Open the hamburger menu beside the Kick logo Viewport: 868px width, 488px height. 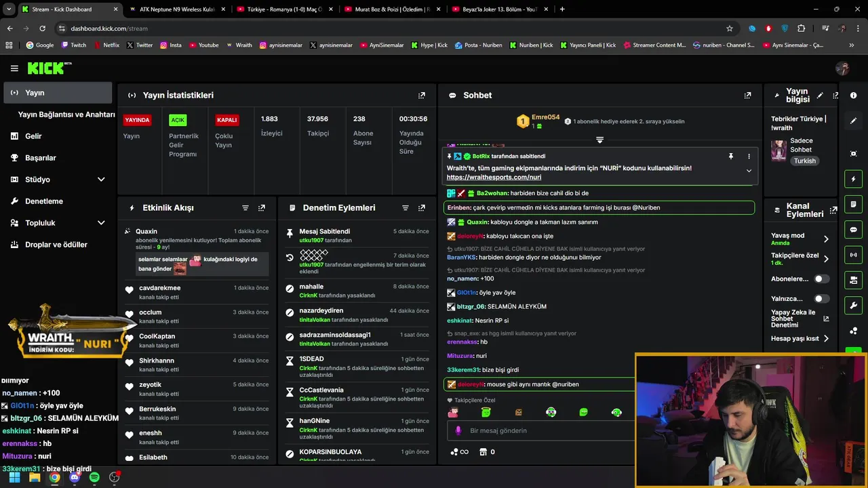tap(14, 68)
